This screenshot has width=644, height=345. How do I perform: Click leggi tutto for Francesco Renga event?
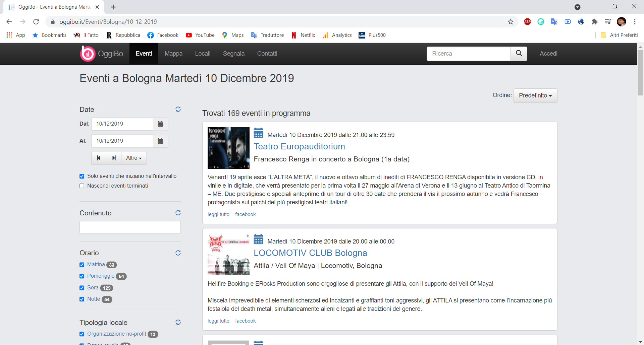218,214
